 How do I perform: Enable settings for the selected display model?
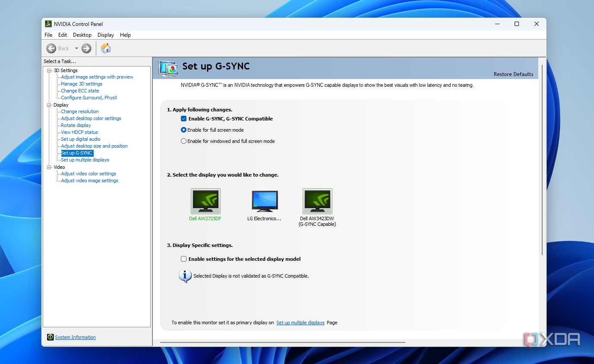pos(183,259)
